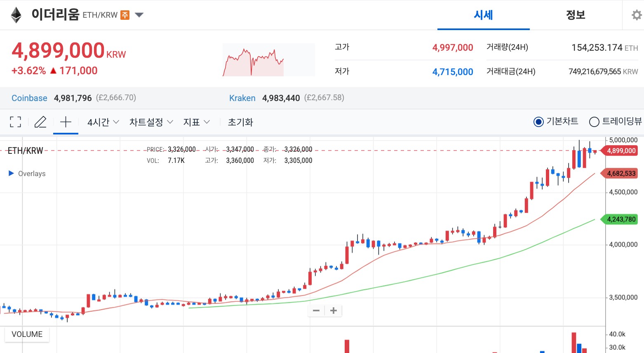This screenshot has height=353, width=644.
Task: Click the 저가 value 4,715,000
Action: (453, 72)
